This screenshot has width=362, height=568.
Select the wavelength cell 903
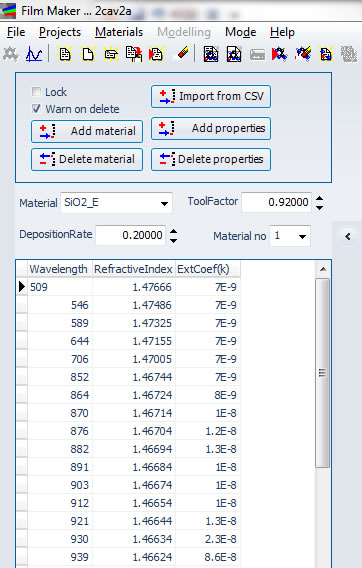click(60, 485)
